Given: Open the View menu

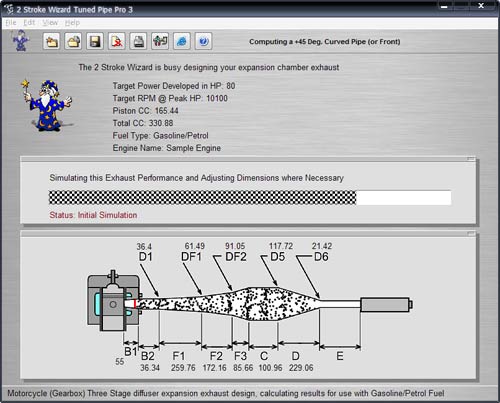Looking at the screenshot, I should pos(50,23).
